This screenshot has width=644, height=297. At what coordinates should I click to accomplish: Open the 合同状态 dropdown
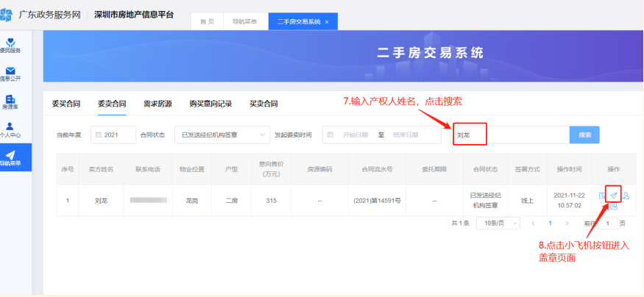222,135
